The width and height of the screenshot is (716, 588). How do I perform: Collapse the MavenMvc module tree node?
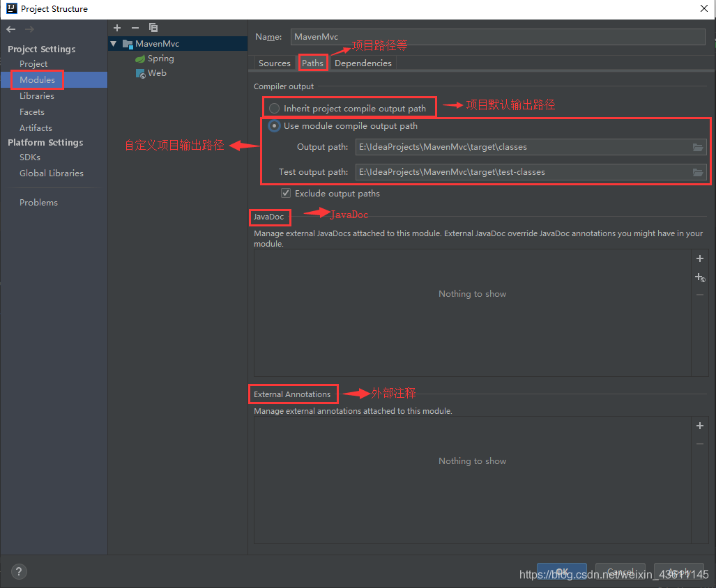pyautogui.click(x=114, y=44)
